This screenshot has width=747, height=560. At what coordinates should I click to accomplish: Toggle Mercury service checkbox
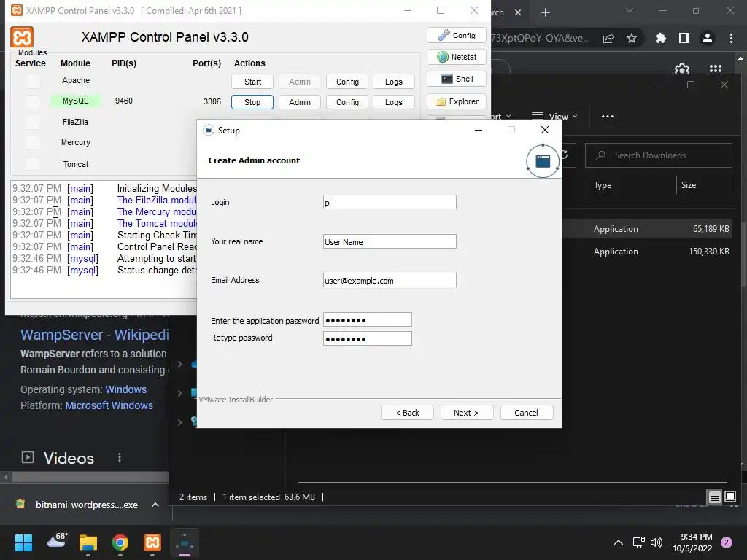[32, 142]
